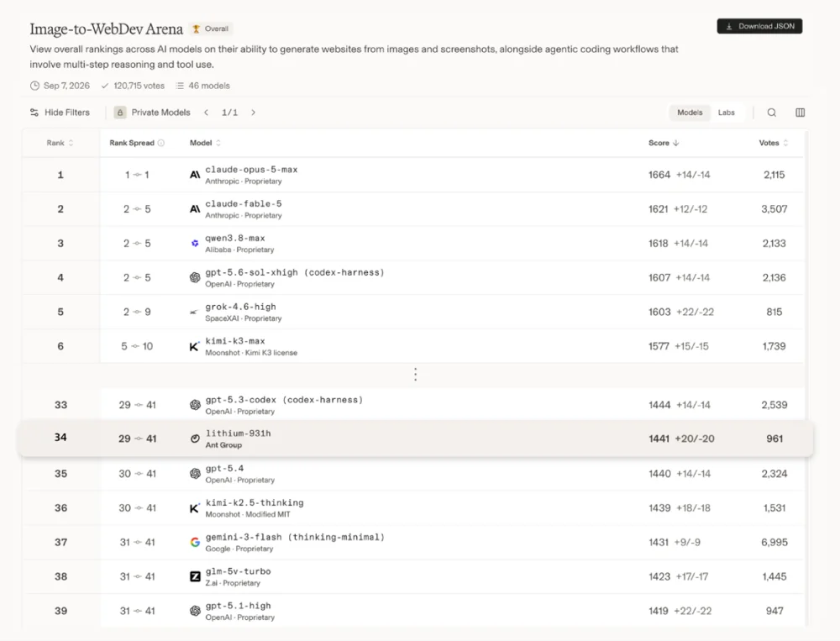Click SpaceXAI logo beside grok-4.6-high
Screen dimensions: 840x641
coord(195,312)
